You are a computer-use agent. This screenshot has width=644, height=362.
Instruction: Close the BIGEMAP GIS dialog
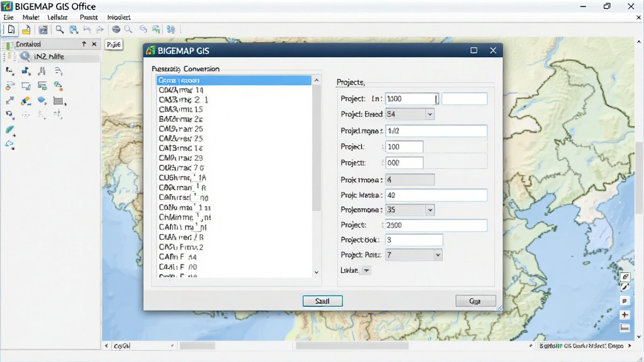pyautogui.click(x=493, y=50)
